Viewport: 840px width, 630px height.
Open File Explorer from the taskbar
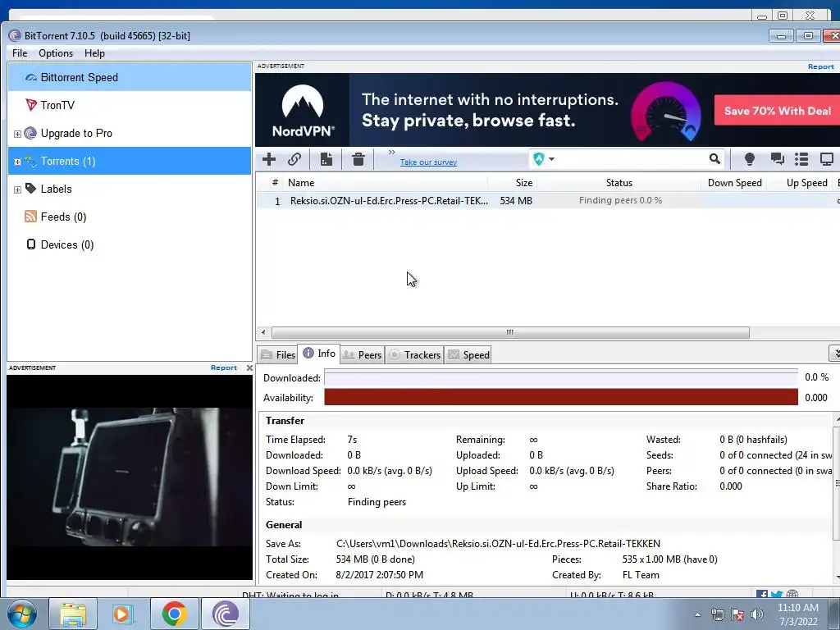[73, 614]
